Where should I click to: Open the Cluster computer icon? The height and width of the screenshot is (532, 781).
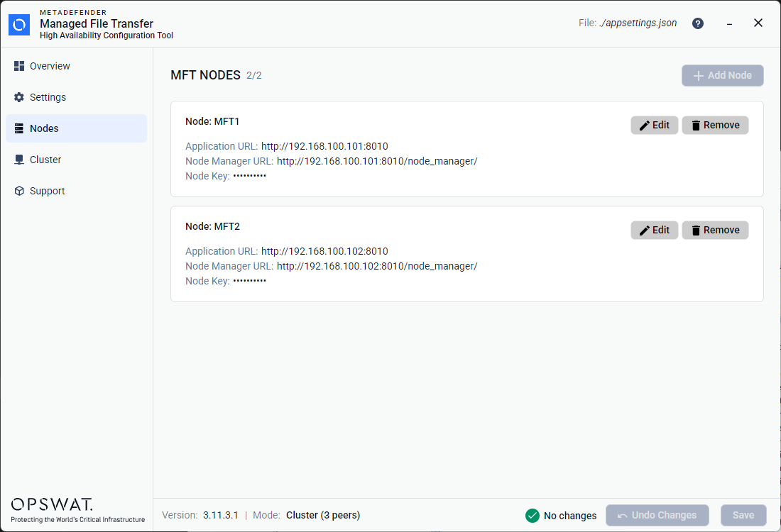[x=19, y=160]
